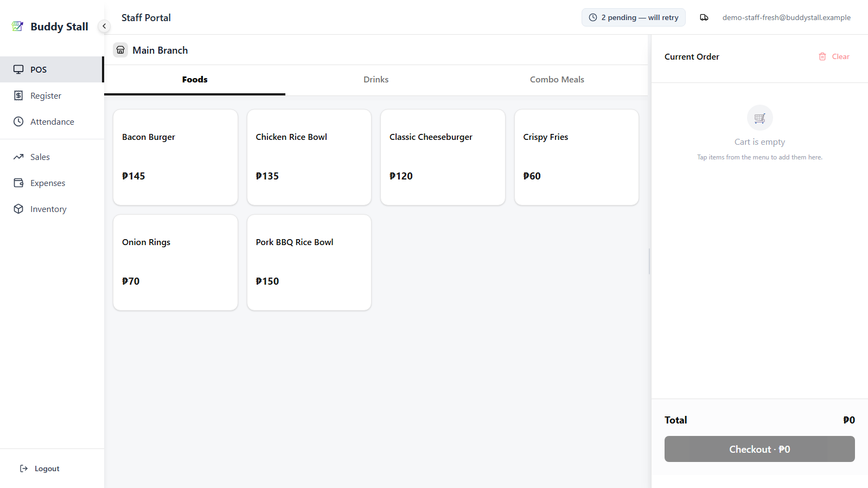Click the truck icon beside the account email

click(x=704, y=17)
